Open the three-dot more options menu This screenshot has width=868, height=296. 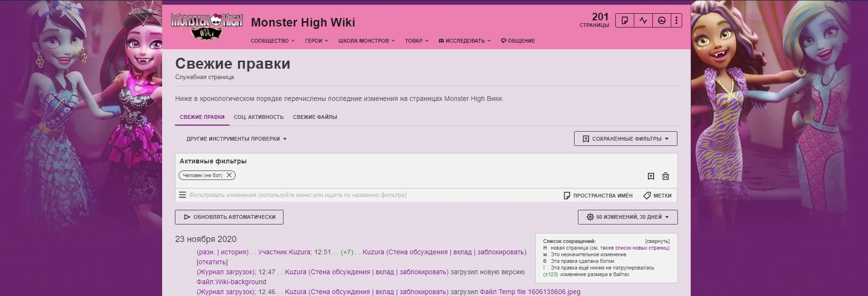point(676,20)
